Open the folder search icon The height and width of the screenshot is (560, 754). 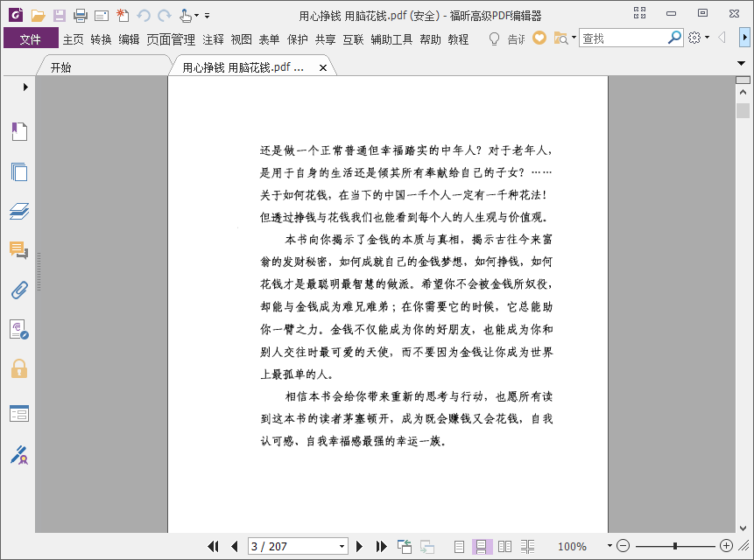[560, 38]
